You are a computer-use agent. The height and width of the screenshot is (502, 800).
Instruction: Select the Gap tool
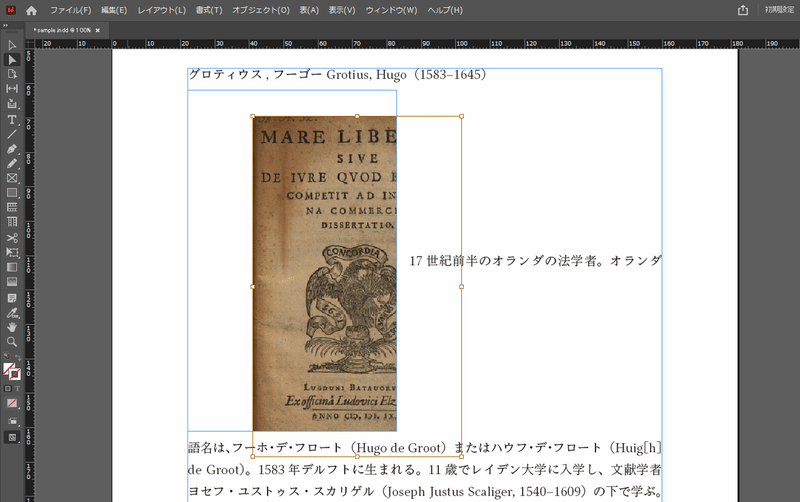coord(12,89)
